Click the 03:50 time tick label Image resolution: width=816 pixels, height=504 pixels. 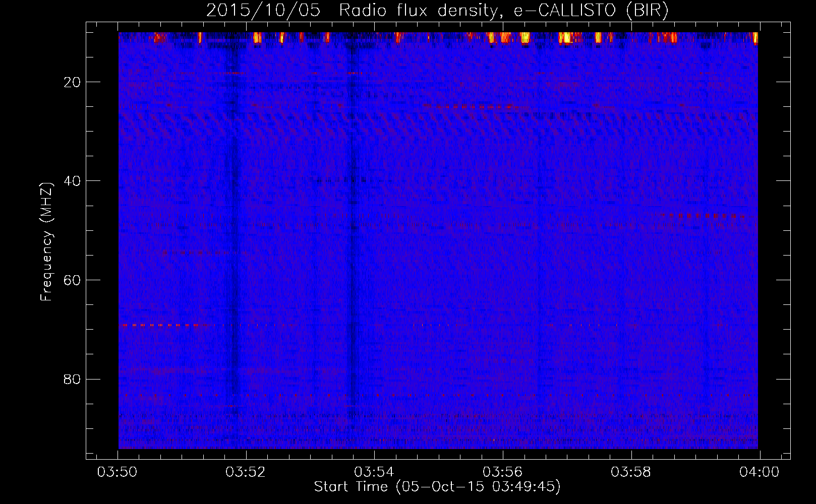[x=118, y=472]
